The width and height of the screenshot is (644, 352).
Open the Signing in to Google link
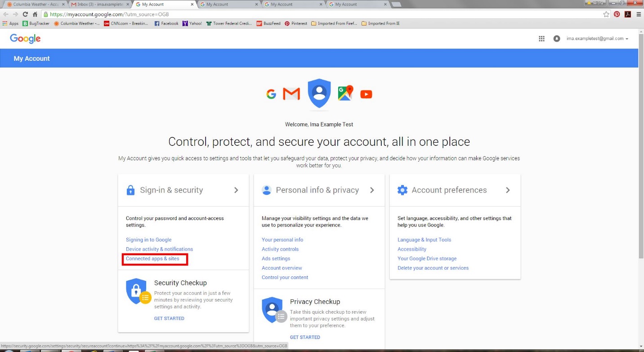148,240
